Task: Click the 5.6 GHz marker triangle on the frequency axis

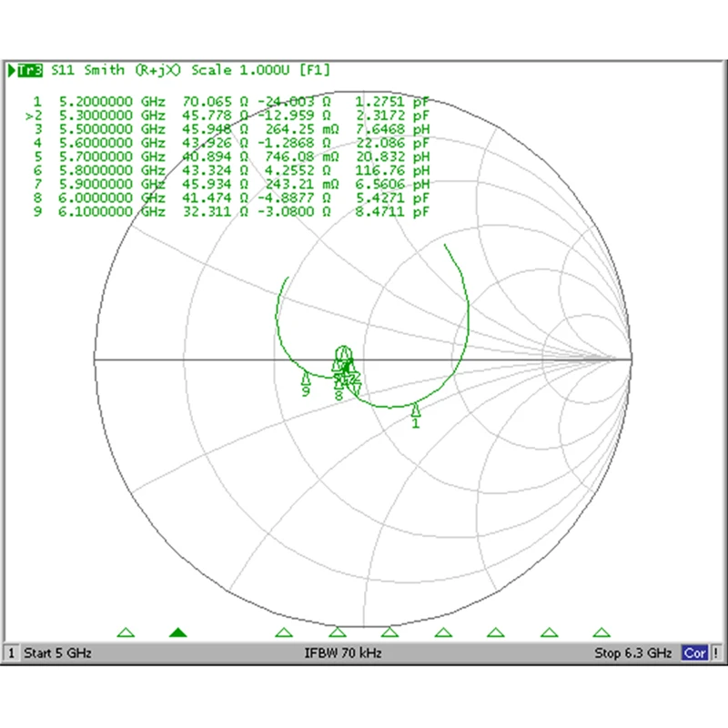Action: pyautogui.click(x=338, y=632)
